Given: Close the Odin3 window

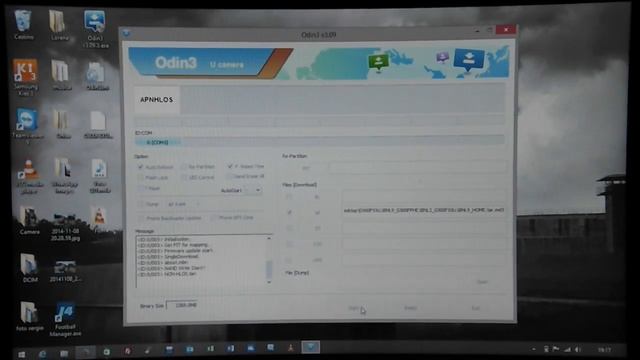Looking at the screenshot, I should pyautogui.click(x=506, y=29).
